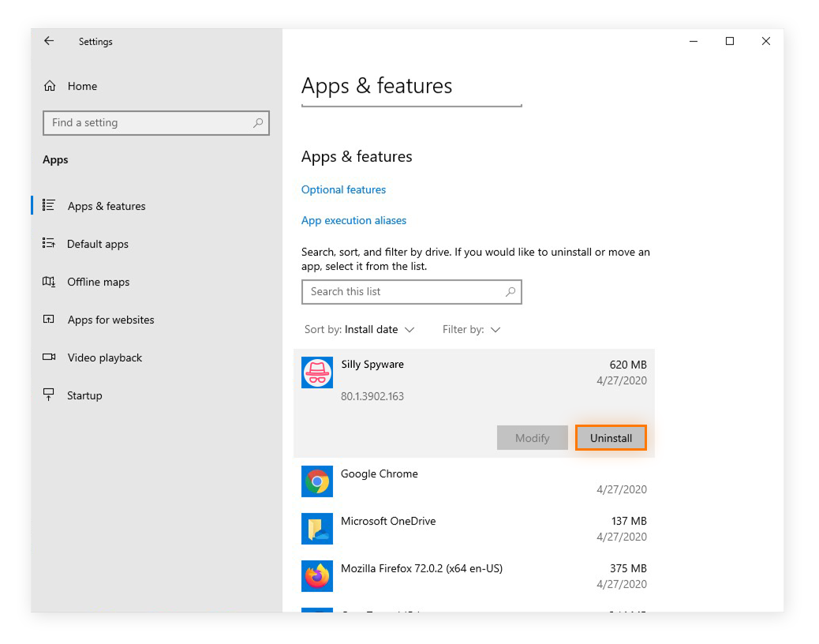Expand the Google Chrome list entry
The height and width of the screenshot is (644, 819).
[x=473, y=481]
